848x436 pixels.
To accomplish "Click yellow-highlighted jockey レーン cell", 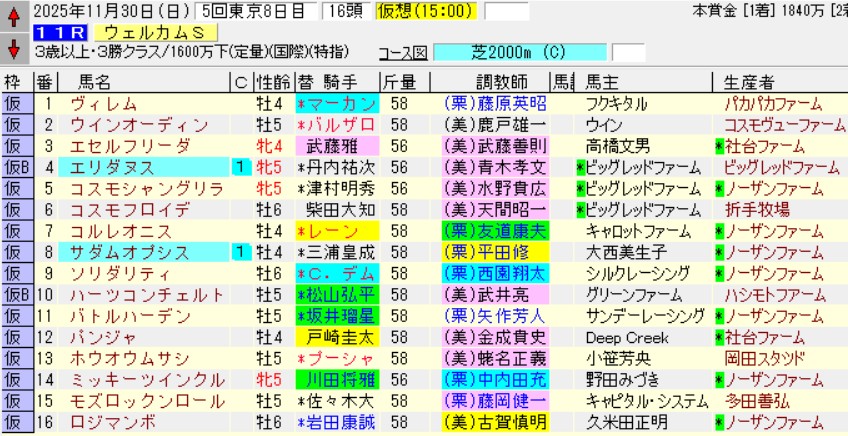I will (x=336, y=231).
